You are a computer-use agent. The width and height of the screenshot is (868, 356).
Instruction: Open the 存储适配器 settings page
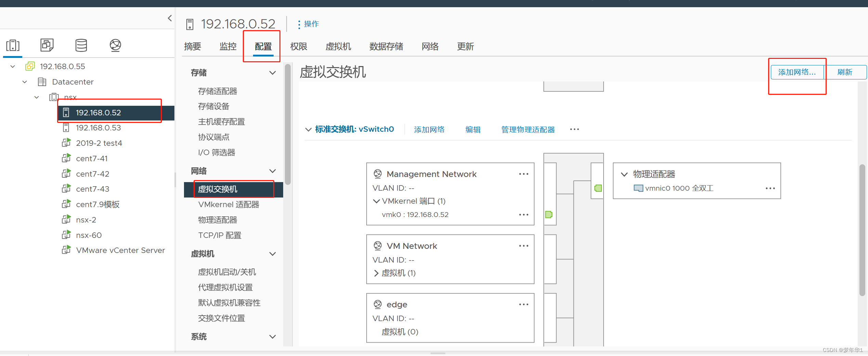coord(218,91)
